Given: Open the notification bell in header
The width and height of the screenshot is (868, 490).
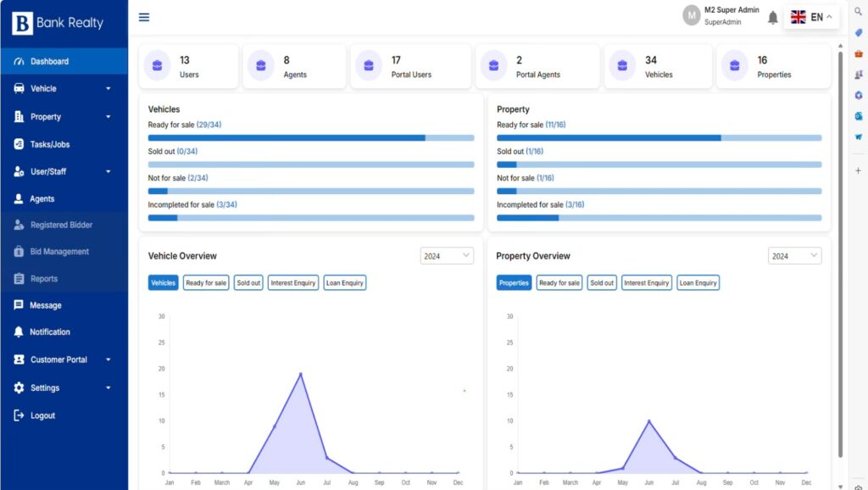Looking at the screenshot, I should (x=772, y=18).
